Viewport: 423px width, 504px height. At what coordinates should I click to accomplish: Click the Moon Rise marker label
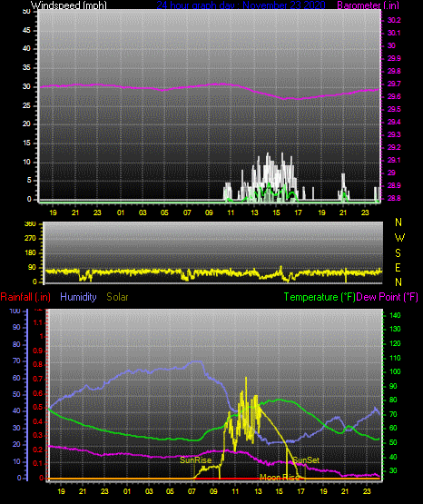(280, 478)
